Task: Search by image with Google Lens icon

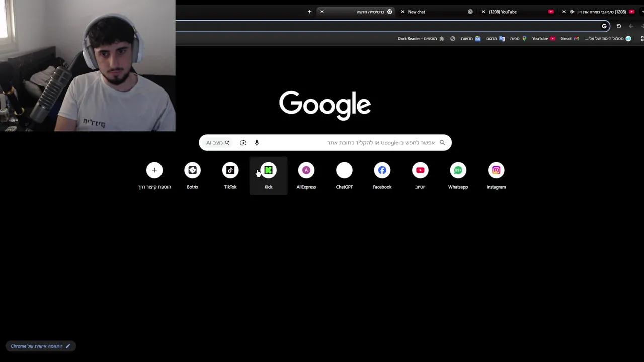Action: 243,143
